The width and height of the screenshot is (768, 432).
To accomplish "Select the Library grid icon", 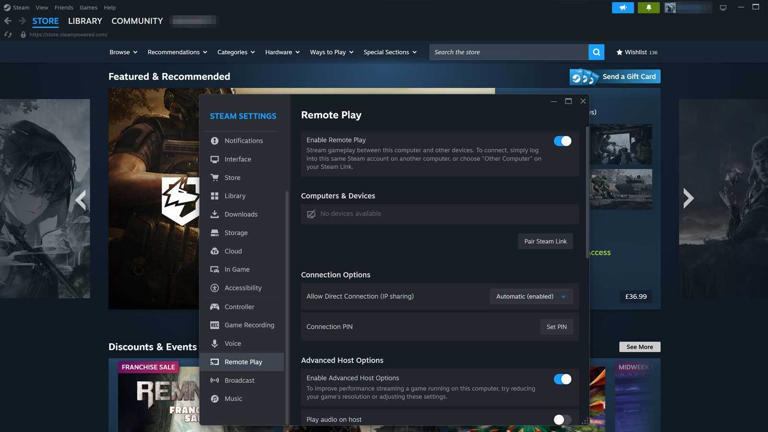I will 215,196.
